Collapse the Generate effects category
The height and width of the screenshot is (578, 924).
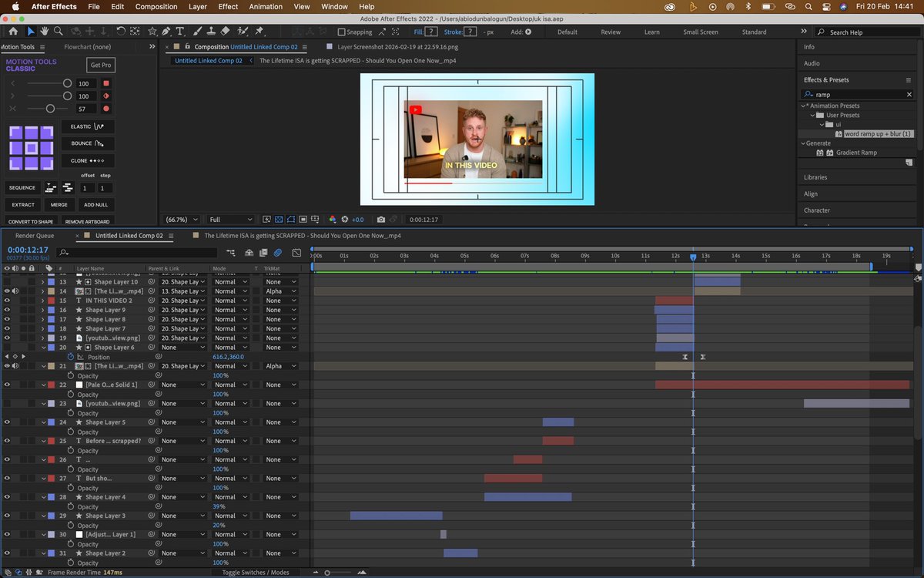(x=804, y=143)
